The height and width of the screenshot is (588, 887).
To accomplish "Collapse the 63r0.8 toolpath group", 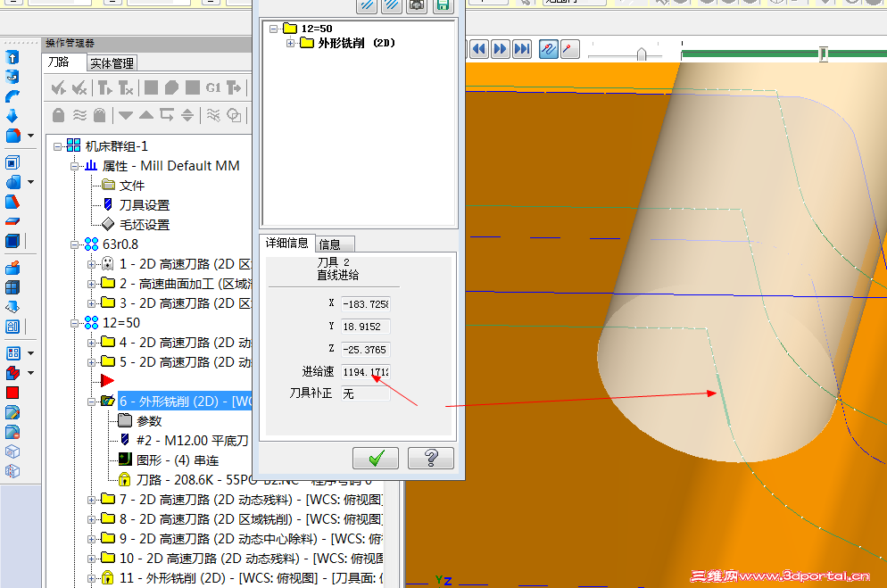I will pos(74,244).
